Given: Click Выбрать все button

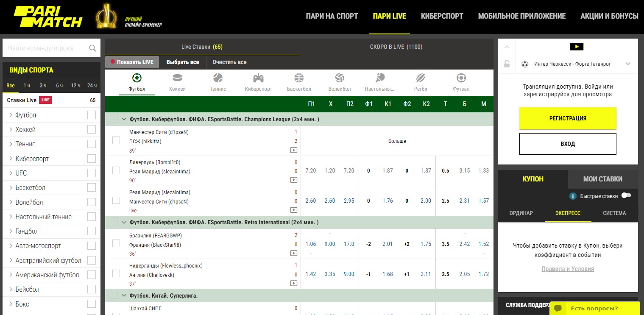Looking at the screenshot, I should click(183, 62).
